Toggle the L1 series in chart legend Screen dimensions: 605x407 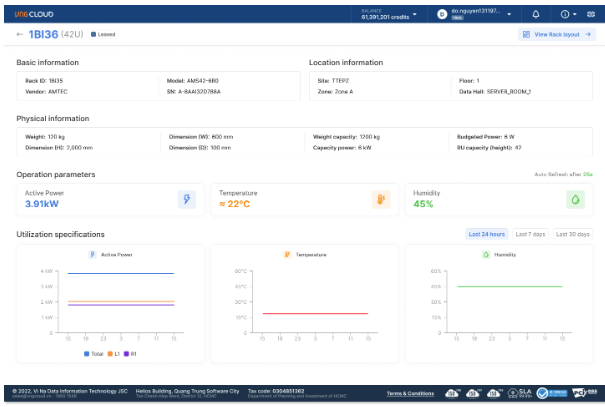pos(115,353)
